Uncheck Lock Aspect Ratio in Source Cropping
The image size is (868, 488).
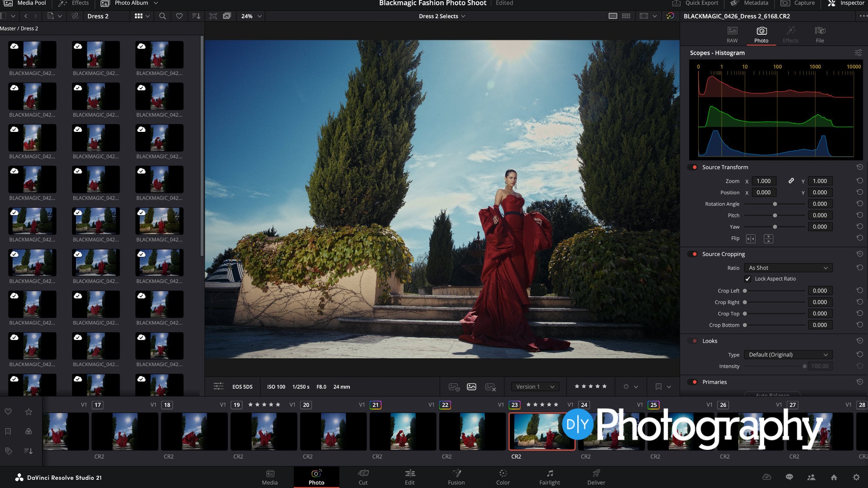[748, 279]
